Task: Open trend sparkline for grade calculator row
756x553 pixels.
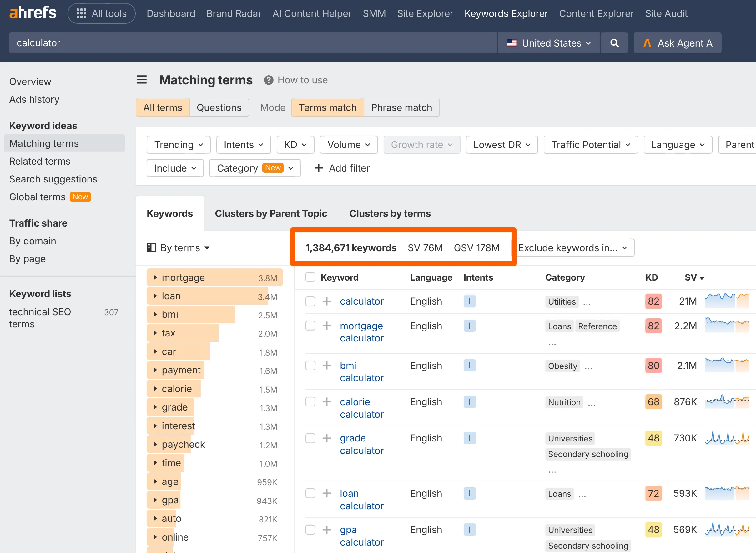Action: 727,438
